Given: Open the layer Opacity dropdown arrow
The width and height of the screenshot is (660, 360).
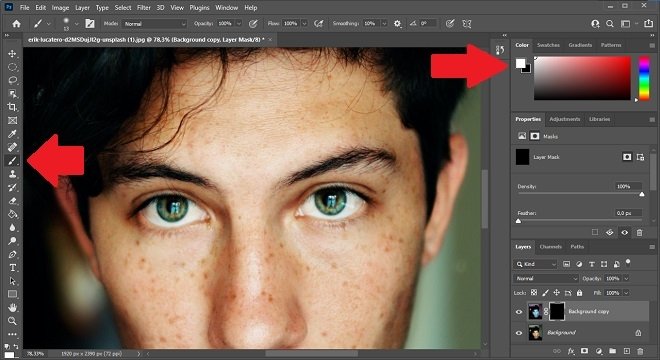Looking at the screenshot, I should [x=626, y=278].
